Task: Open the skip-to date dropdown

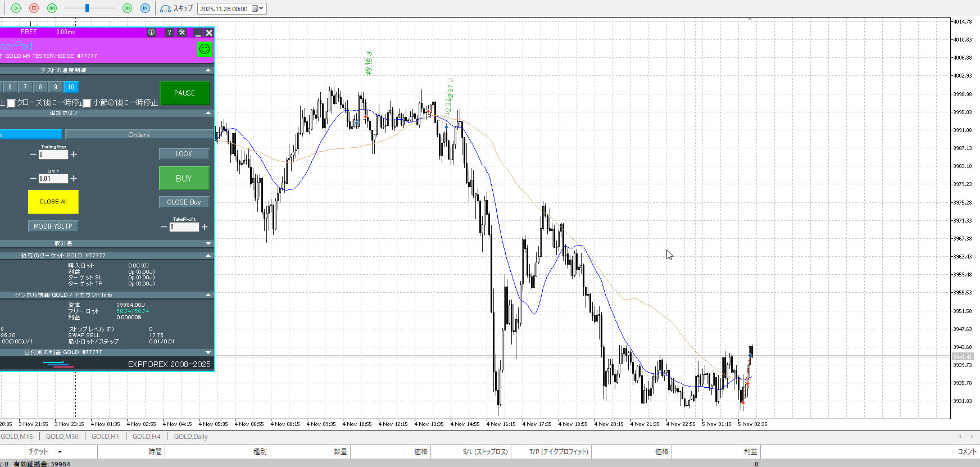Action: pyautogui.click(x=261, y=8)
